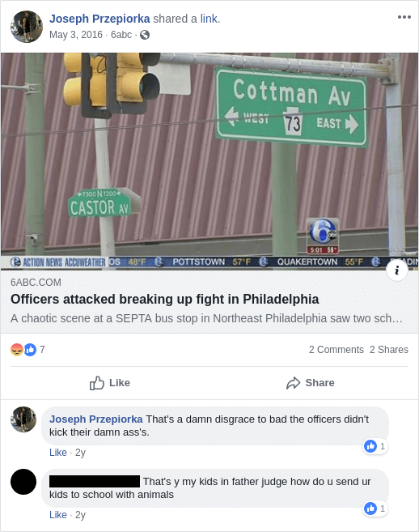Open the three-dot post options menu
Image resolution: width=419 pixels, height=532 pixels.
click(404, 17)
